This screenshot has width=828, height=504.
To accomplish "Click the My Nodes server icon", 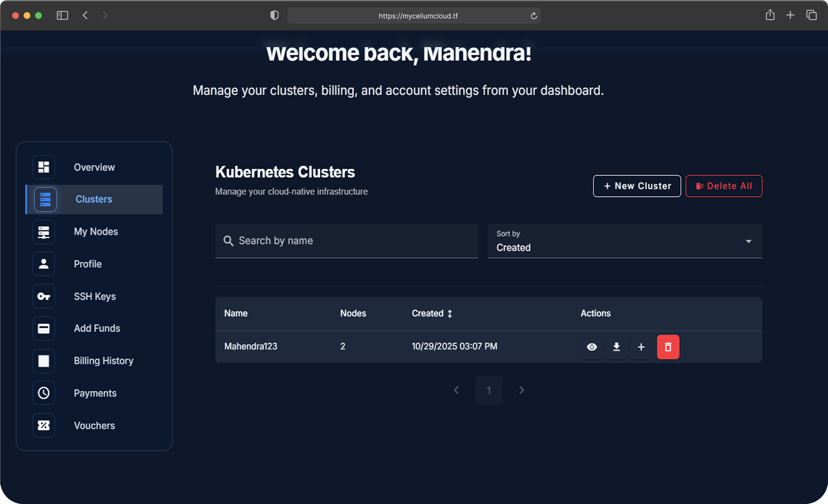I will point(44,232).
